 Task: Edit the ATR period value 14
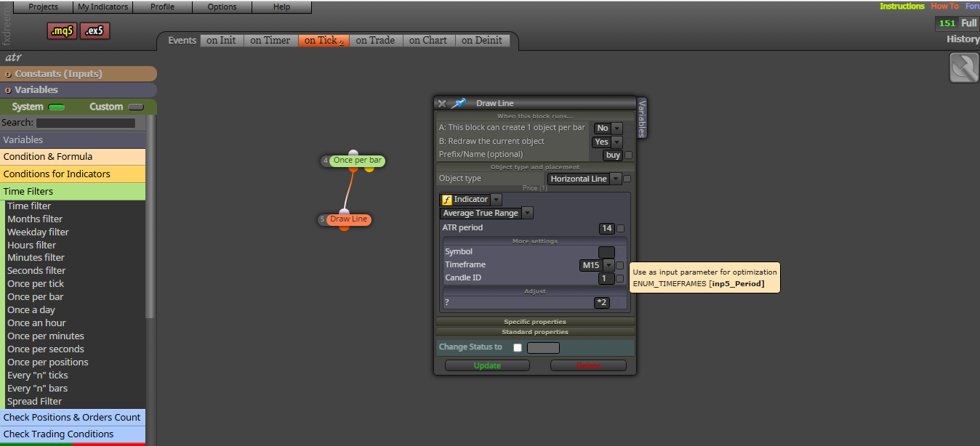pos(606,229)
